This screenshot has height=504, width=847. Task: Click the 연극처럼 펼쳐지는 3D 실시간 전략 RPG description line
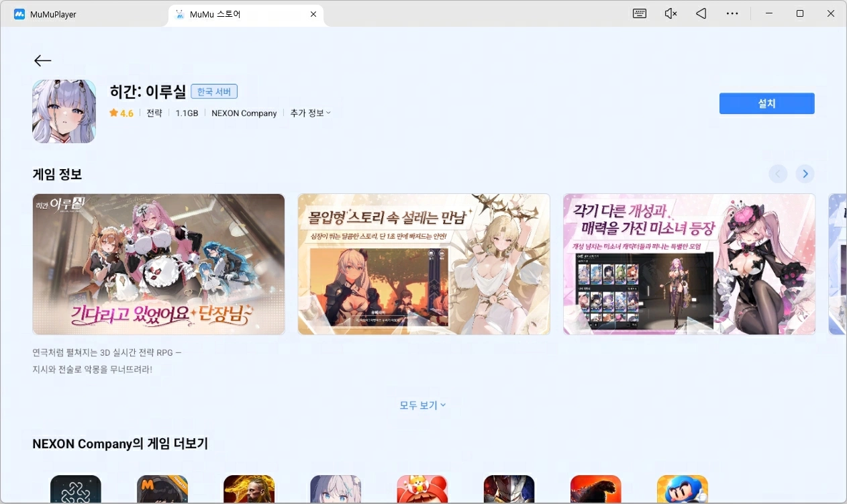[x=107, y=352]
